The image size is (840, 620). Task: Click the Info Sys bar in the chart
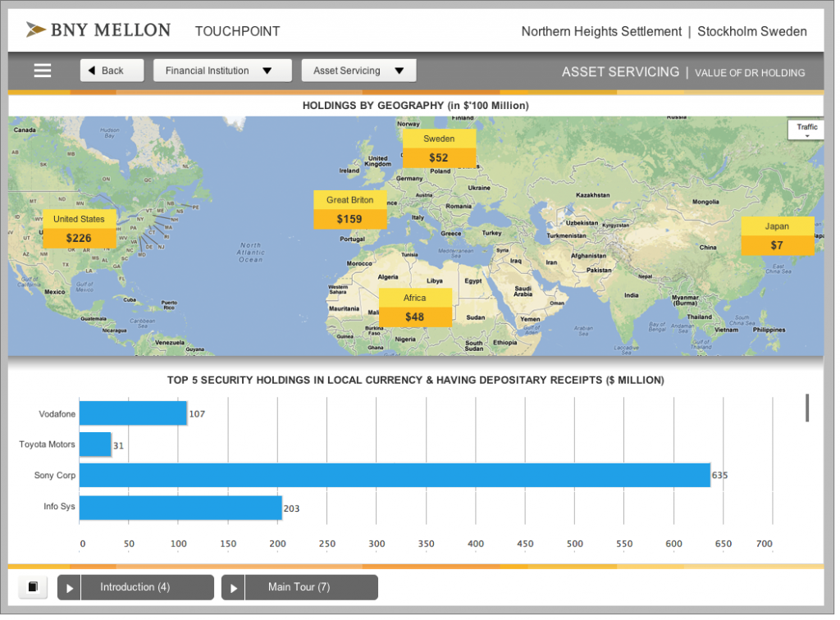click(x=180, y=508)
